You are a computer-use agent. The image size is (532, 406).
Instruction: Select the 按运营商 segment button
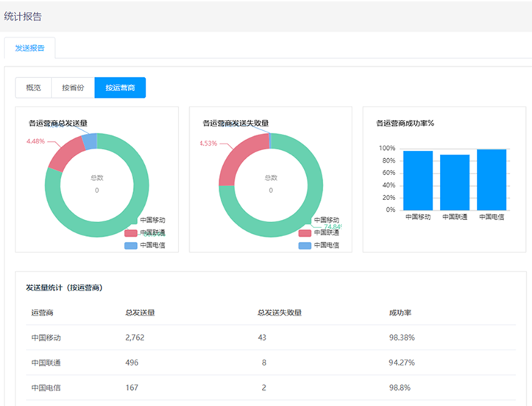(120, 88)
